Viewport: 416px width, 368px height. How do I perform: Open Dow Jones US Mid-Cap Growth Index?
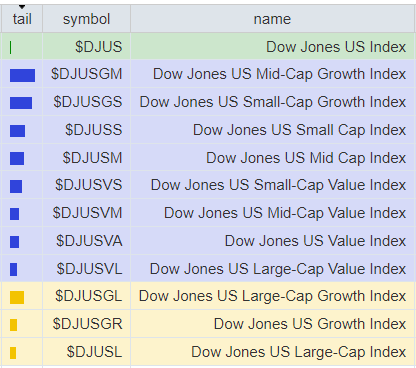point(279,74)
